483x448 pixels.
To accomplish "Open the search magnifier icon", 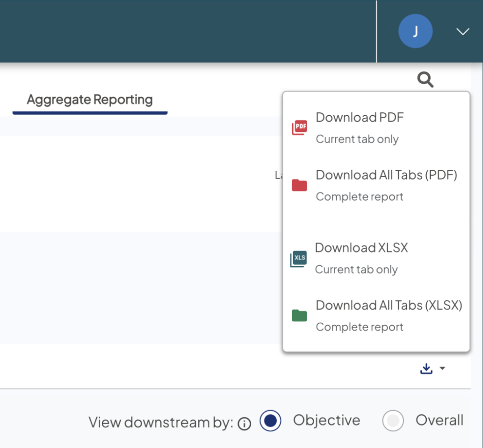I will pos(425,79).
